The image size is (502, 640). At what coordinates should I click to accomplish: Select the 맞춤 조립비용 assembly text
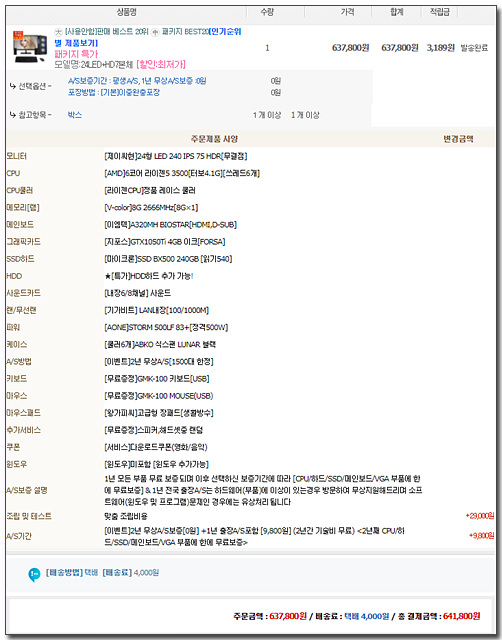point(126,517)
